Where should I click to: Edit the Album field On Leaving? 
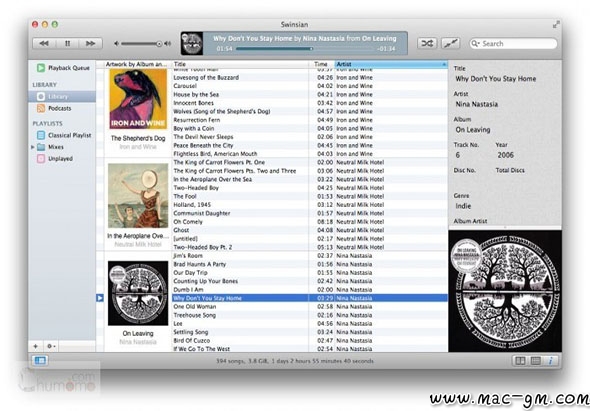pos(473,130)
